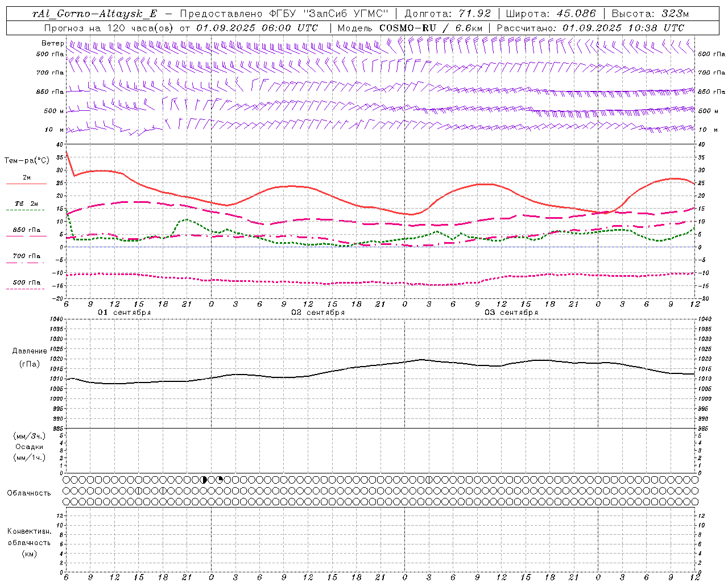Image resolution: width=728 pixels, height=582 pixels.
Task: Click the 01 сентября date label
Action: [124, 313]
